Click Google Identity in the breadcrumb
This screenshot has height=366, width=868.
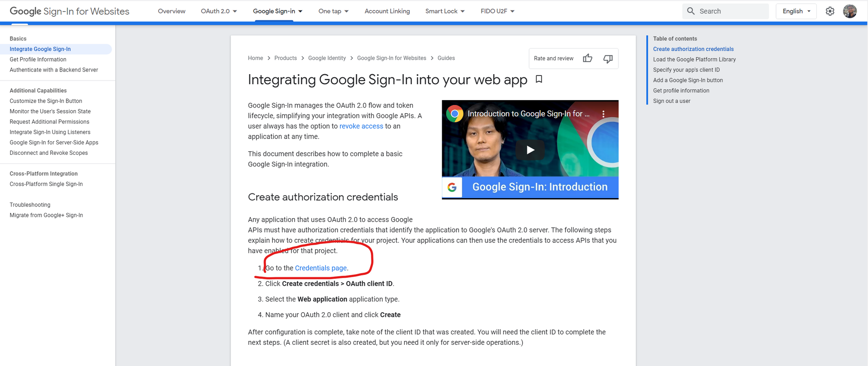pyautogui.click(x=327, y=58)
